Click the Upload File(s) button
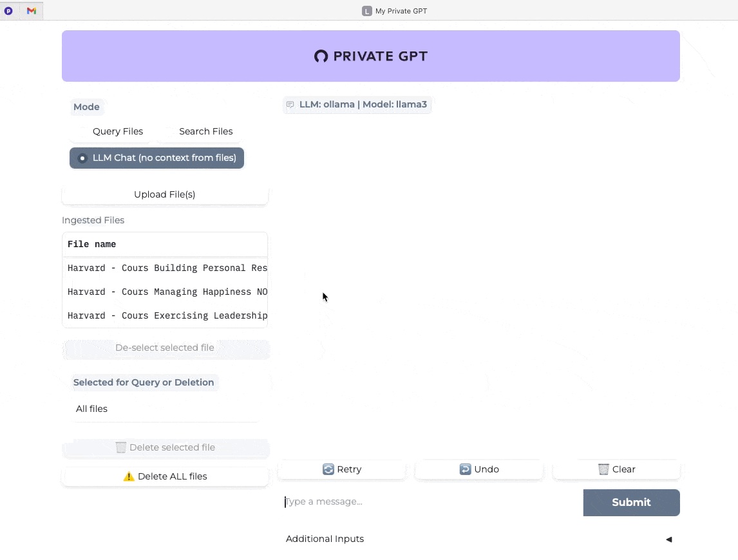This screenshot has height=560, width=738. coord(165,194)
